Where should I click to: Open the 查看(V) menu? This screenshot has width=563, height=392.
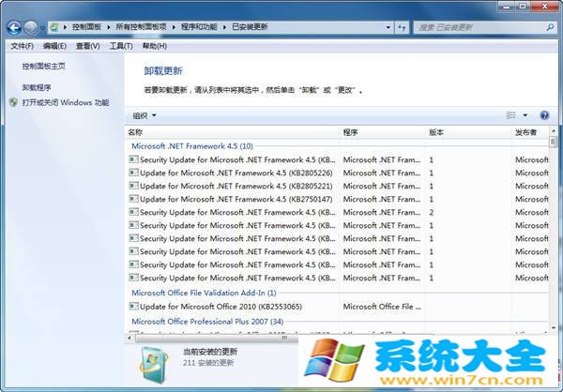point(87,46)
